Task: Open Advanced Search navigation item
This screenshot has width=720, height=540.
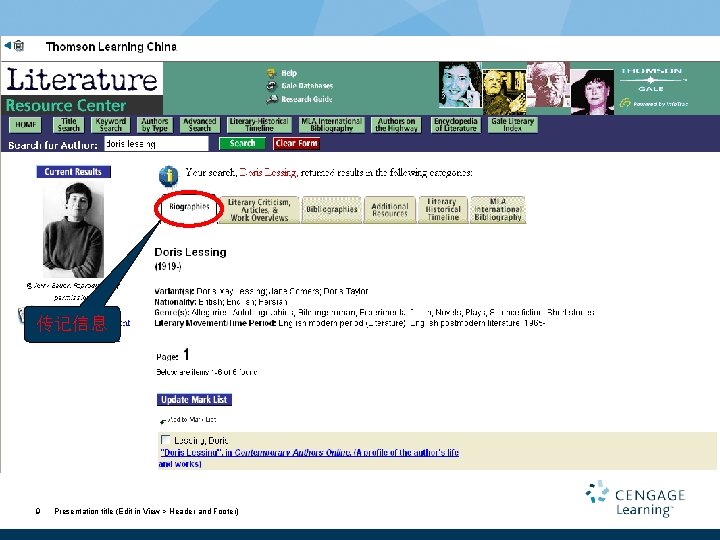Action: pos(200,124)
